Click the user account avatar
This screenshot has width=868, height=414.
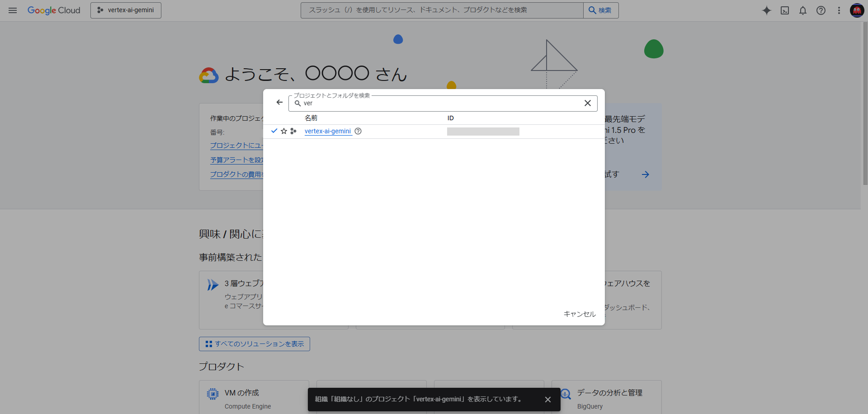point(857,10)
